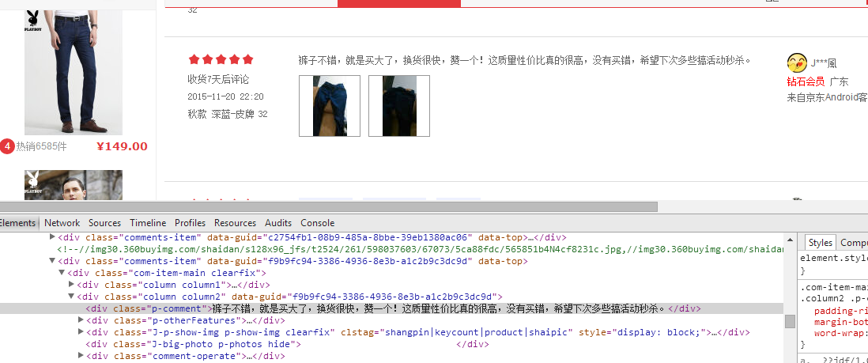Expand the p-otherFeatures div node
The image size is (868, 363).
coord(81,320)
